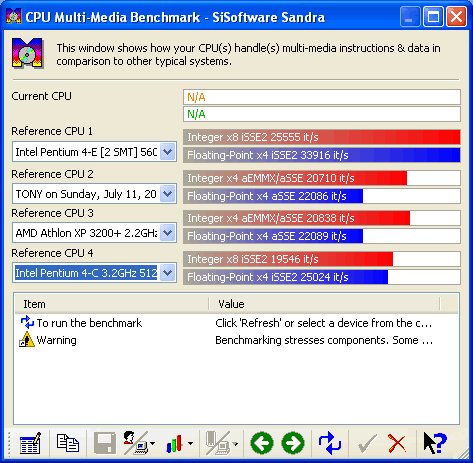Click the colored bar chart toolbar icon

(175, 444)
